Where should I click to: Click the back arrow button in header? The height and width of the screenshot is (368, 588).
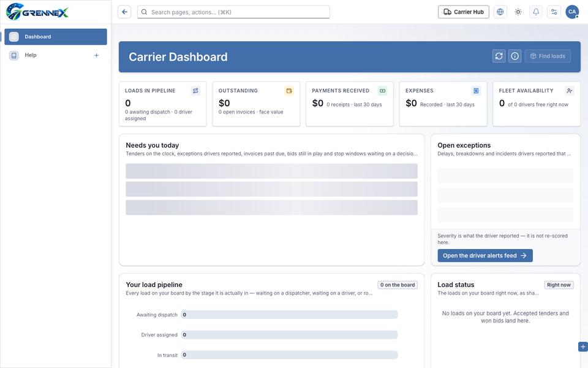(124, 12)
